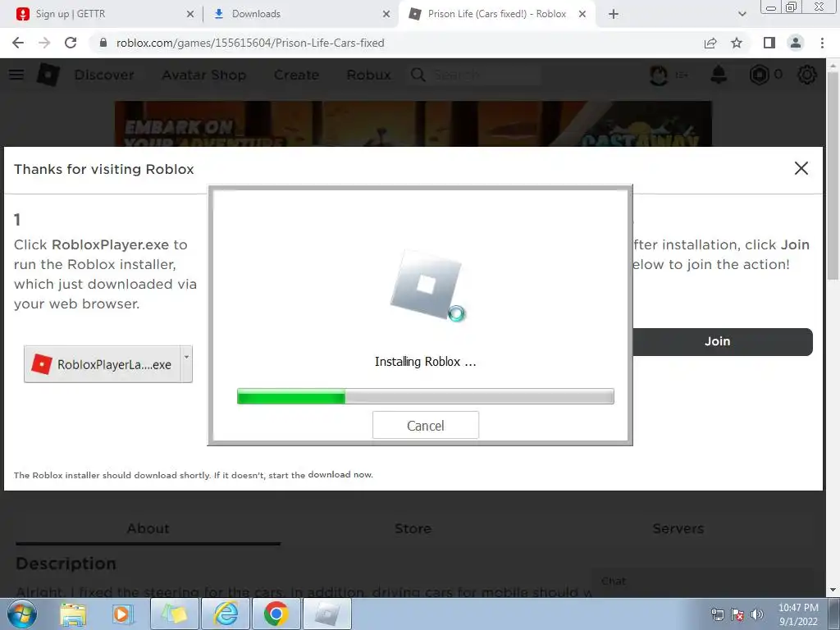840x630 pixels.
Task: Click the sticky notes taskbar icon
Action: 175,614
